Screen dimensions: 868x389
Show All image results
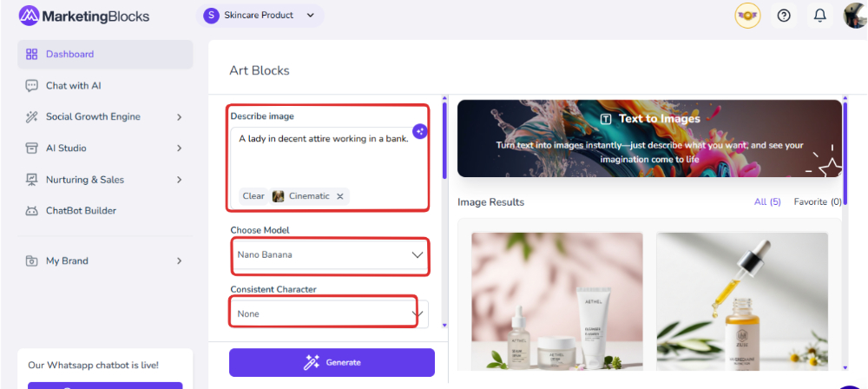(767, 202)
